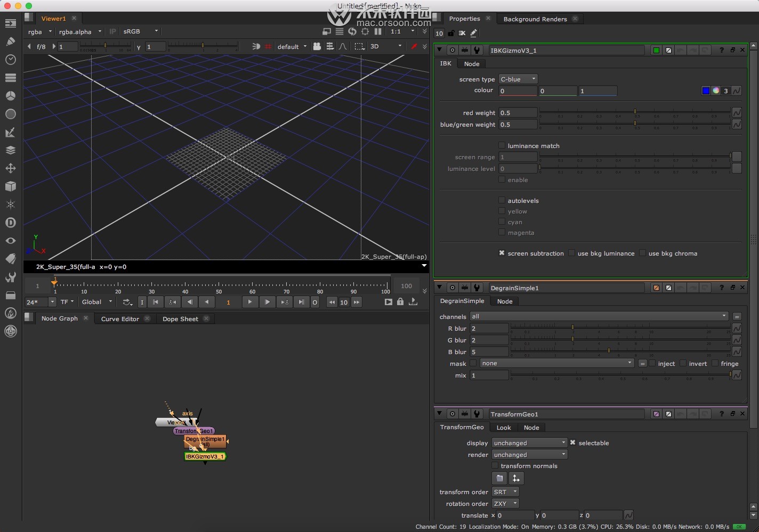Open the Color nodes menu (color wheel icon)
This screenshot has height=532, width=759.
(x=10, y=96)
